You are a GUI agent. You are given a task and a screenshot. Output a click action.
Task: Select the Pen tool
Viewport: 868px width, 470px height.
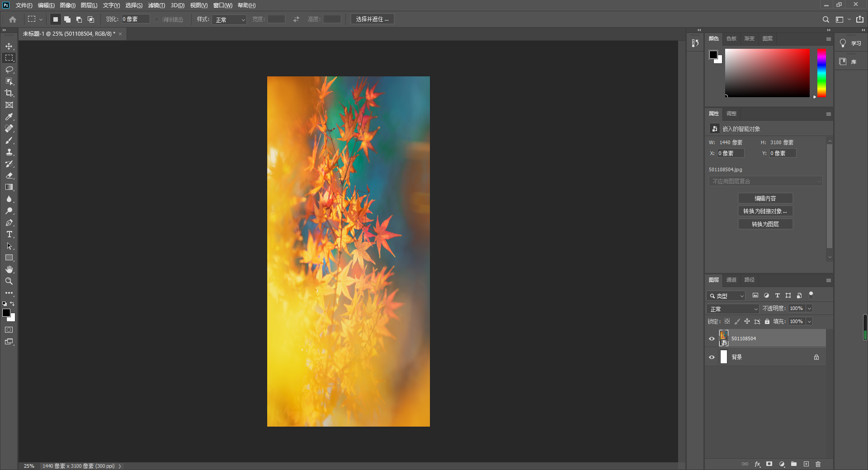pyautogui.click(x=9, y=222)
